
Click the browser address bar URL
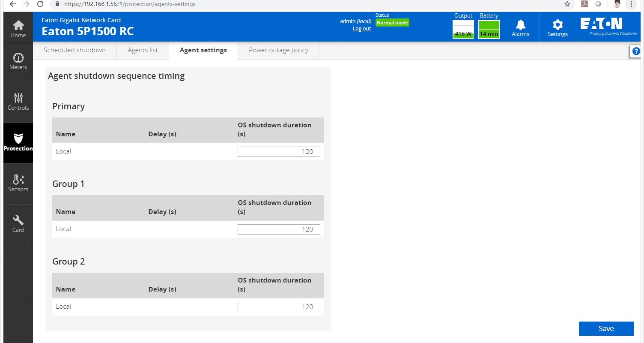130,4
